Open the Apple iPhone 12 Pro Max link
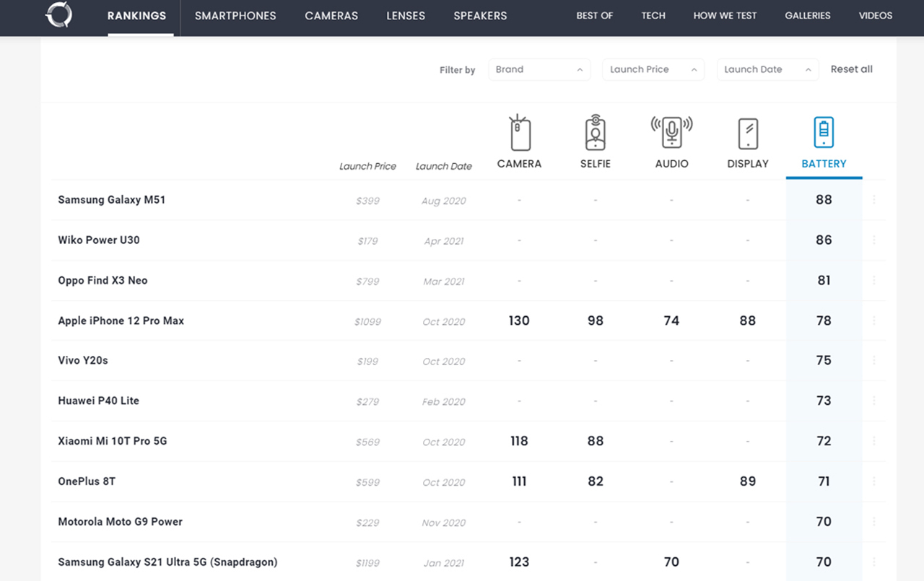Screen dimensions: 924x581 (x=121, y=321)
